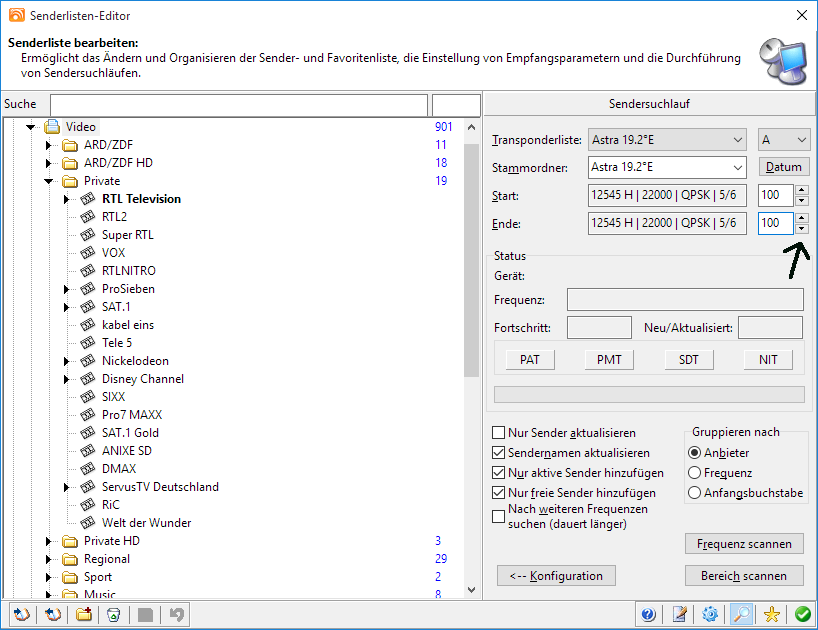Click the SIXX channel film icon
The width and height of the screenshot is (818, 630).
(88, 396)
